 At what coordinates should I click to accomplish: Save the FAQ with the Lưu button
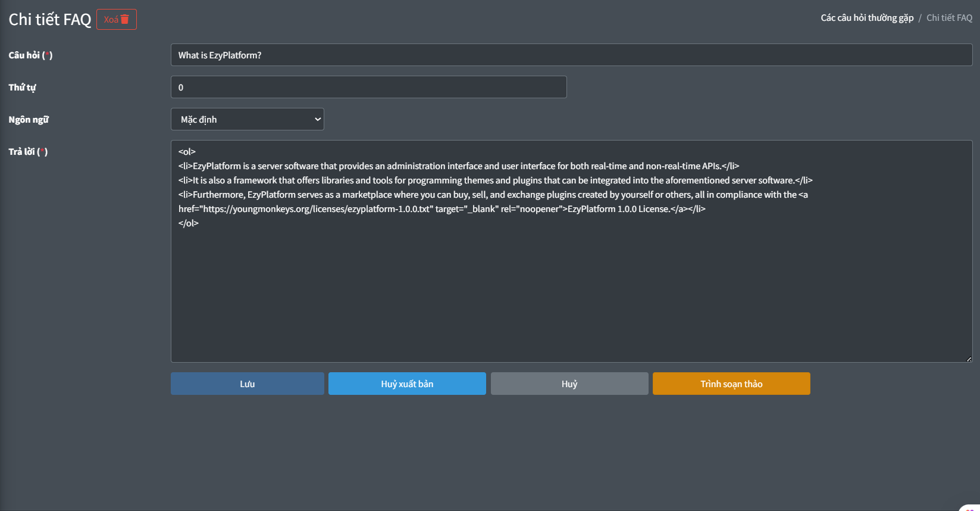click(248, 384)
